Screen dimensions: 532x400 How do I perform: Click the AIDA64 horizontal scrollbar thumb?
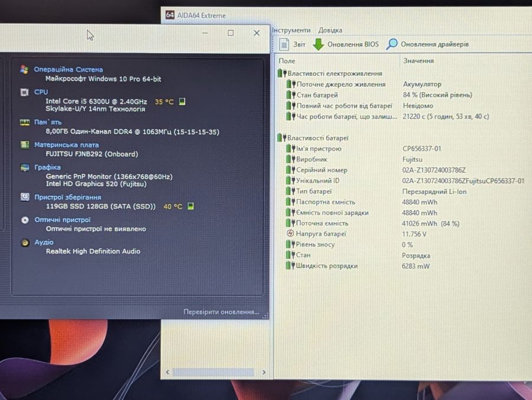213,372
